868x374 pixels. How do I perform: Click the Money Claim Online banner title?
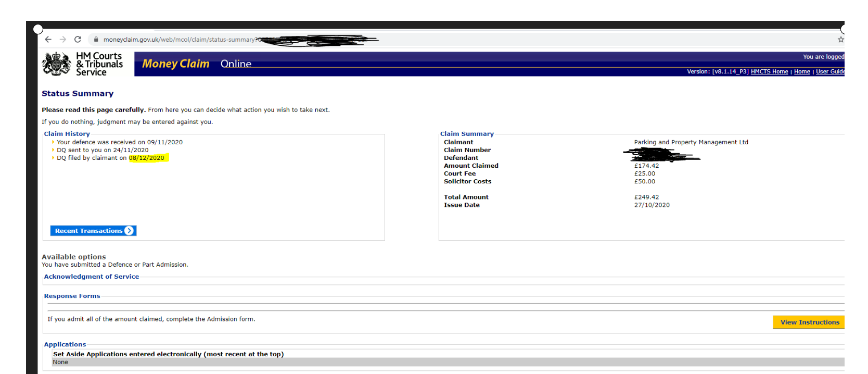196,64
